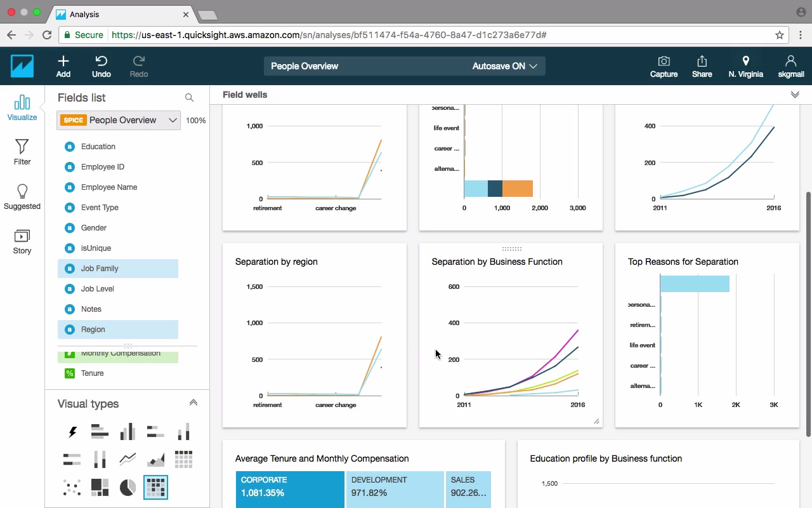Choose the pie chart visual type
Viewport: 812px width, 508px height.
tap(128, 487)
